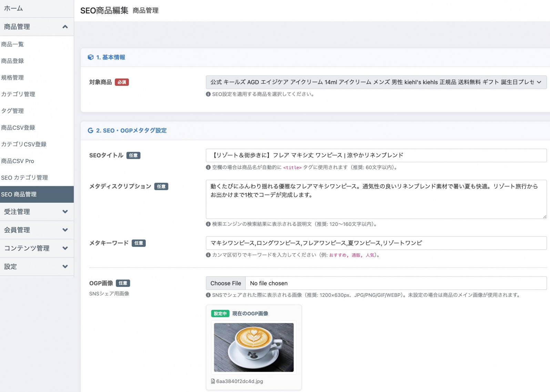Click the 必須 red badge beside 対象商品
Screen dimensions: 550x392
(x=122, y=82)
